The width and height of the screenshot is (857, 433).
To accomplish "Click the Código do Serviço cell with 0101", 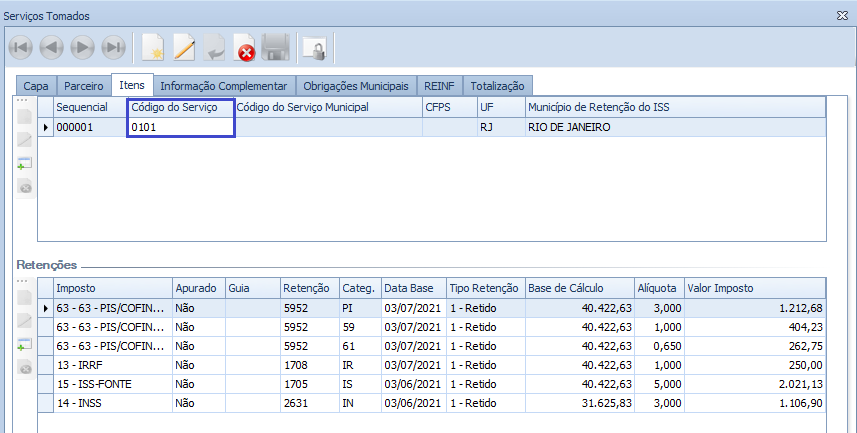I will point(180,128).
